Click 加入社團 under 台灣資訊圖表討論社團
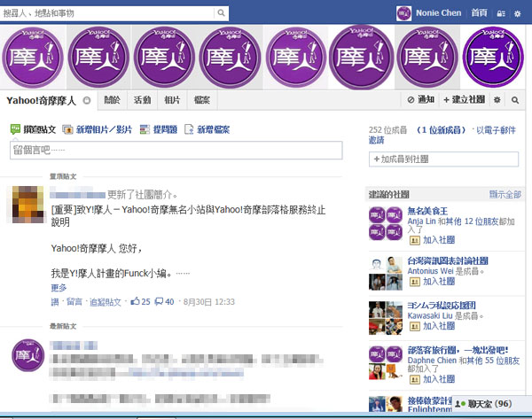 pos(439,282)
